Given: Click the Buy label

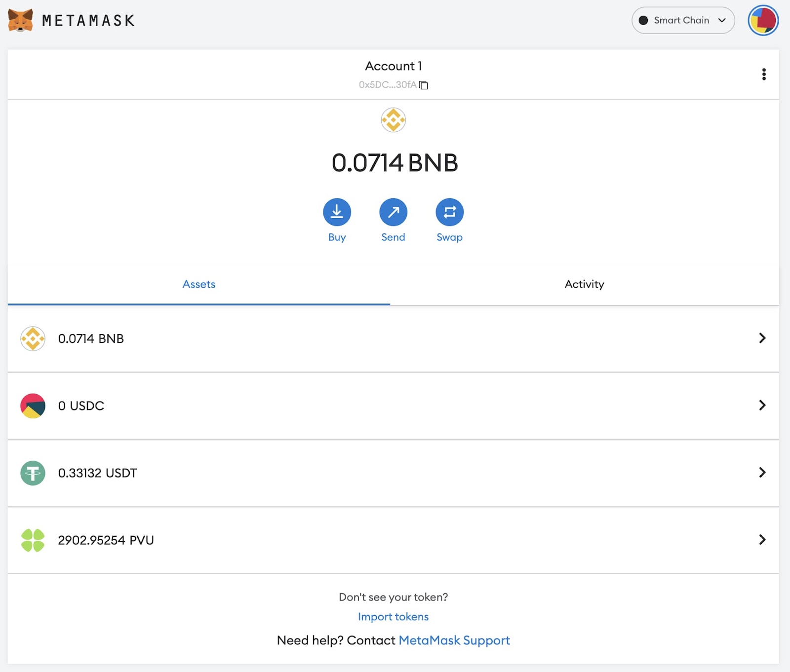Looking at the screenshot, I should pos(337,237).
